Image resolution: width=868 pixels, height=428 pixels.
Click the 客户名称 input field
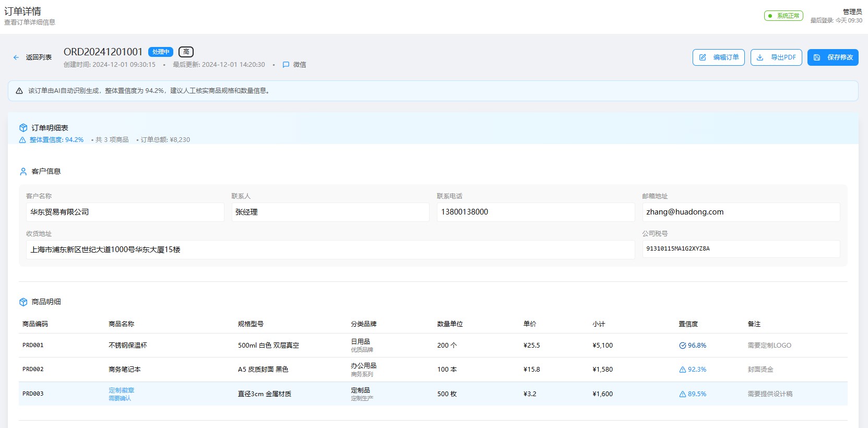pos(125,212)
